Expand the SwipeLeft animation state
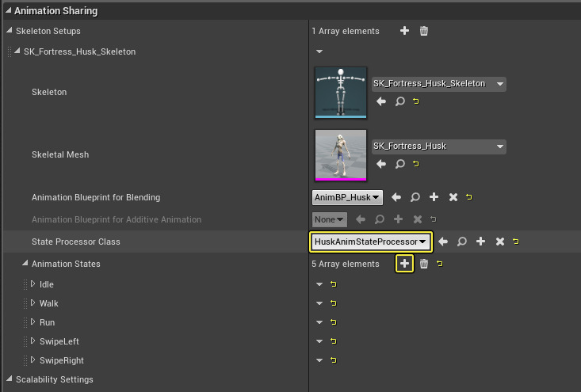Screen dimensions: 581x392 click(33, 341)
